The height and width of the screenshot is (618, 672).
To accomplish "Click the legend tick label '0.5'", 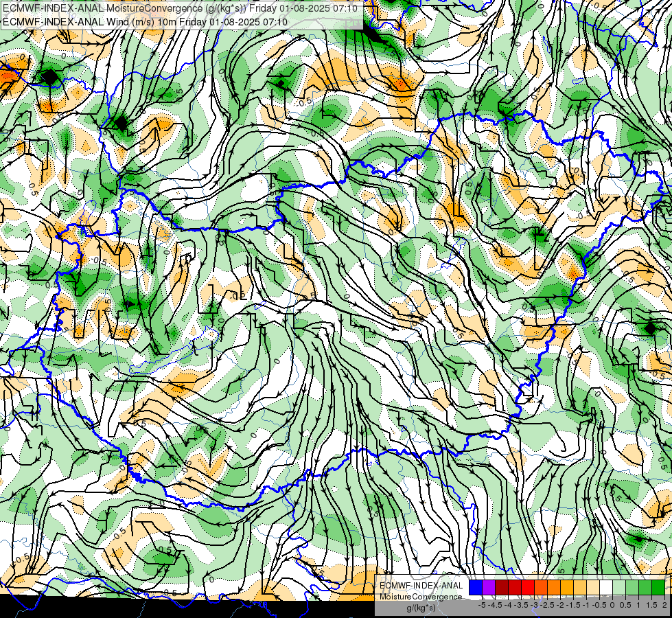I will pos(625,605).
